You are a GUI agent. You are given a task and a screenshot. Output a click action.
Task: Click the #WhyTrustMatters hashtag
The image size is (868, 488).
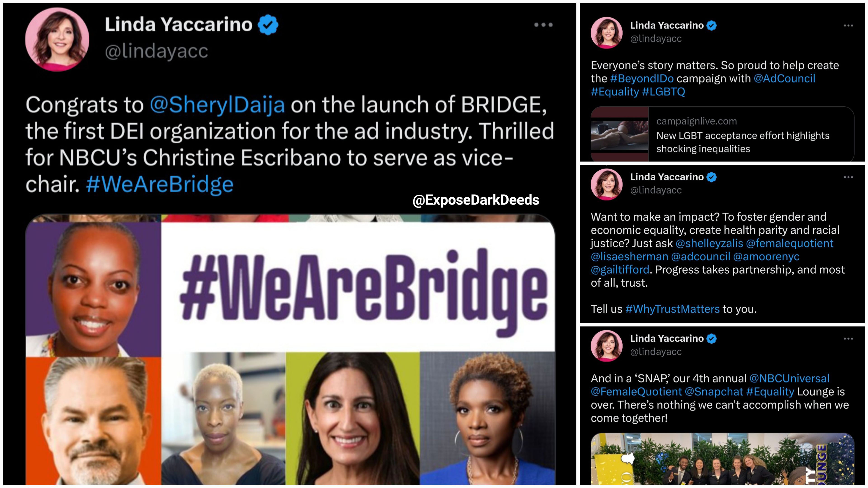[x=672, y=309]
